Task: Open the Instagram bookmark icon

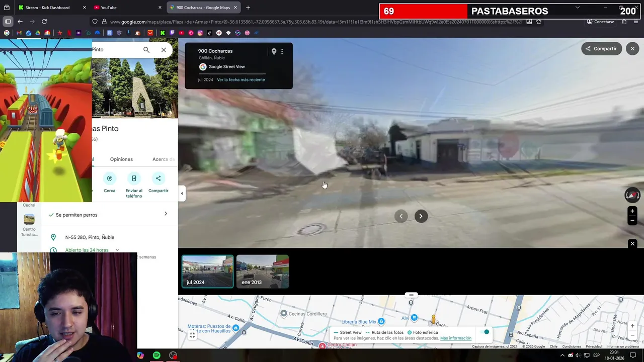Action: (200, 33)
